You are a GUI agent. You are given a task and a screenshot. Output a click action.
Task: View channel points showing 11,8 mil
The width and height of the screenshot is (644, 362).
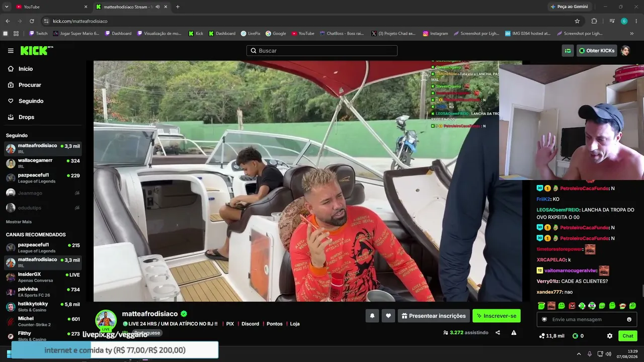pos(551,336)
